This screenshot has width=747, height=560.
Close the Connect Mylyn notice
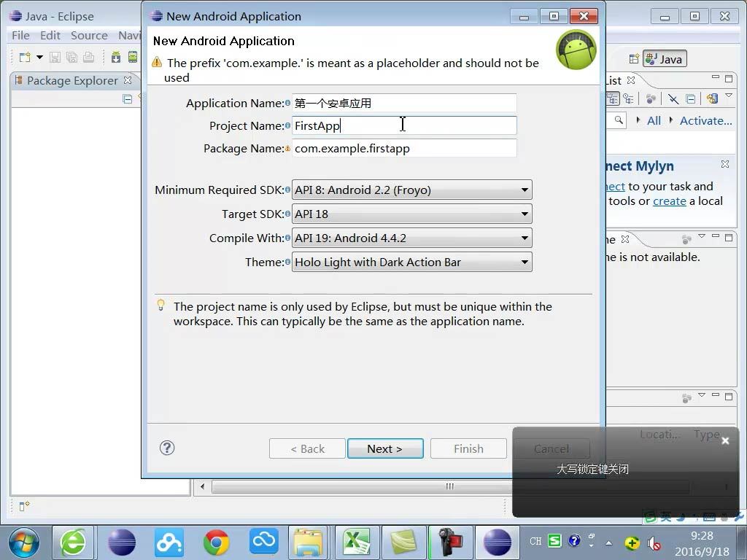click(724, 164)
